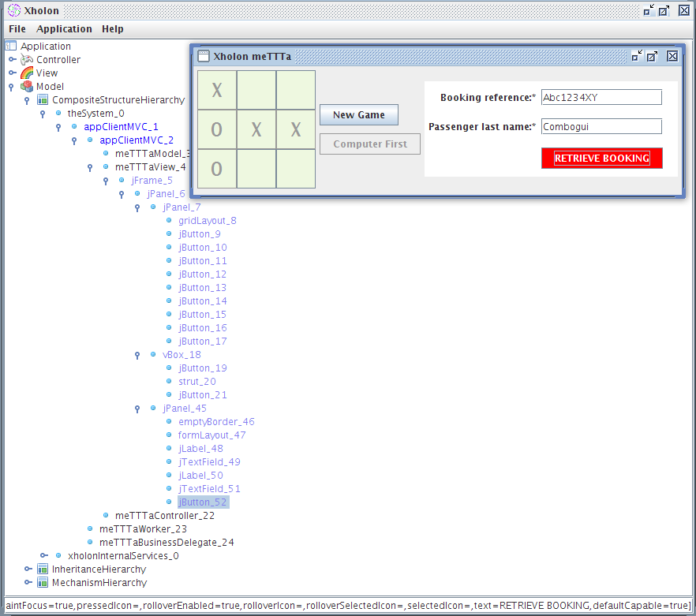Expand the xholonInternalServices_0 node
The width and height of the screenshot is (696, 616).
pos(44,555)
